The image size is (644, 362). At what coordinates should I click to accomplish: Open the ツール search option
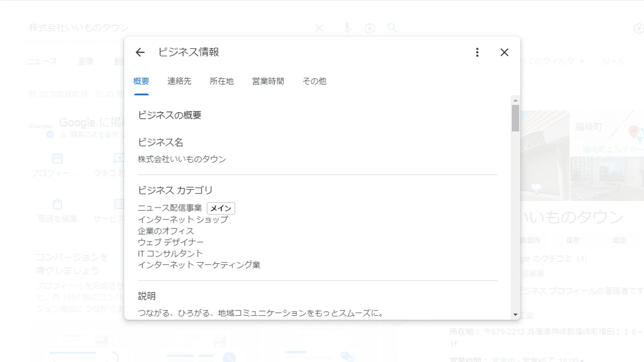click(x=613, y=62)
